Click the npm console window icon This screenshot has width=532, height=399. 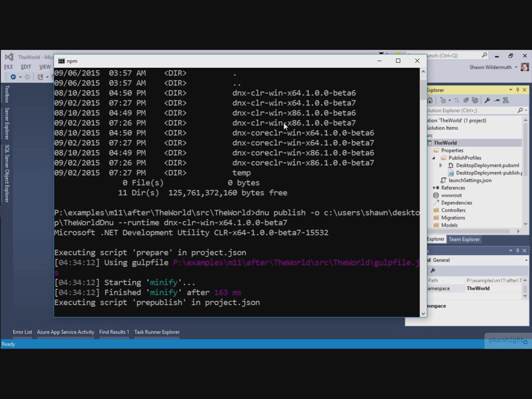61,61
